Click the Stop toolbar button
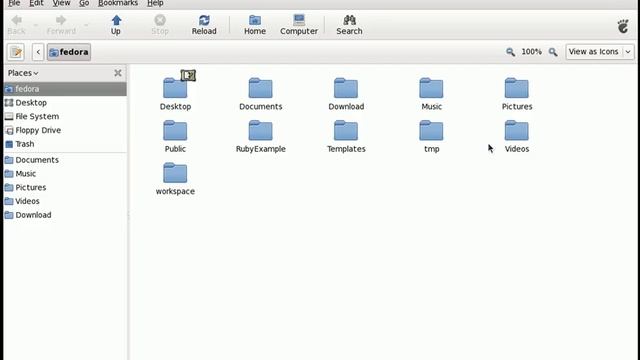Screen dimensions: 640x360 (x=160, y=25)
